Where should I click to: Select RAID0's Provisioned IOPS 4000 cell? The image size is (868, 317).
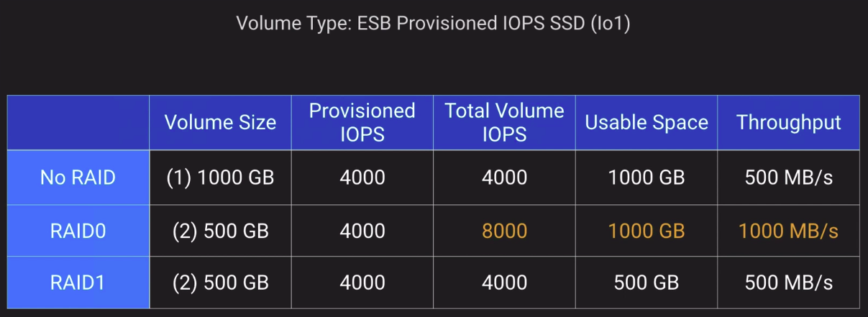point(362,231)
